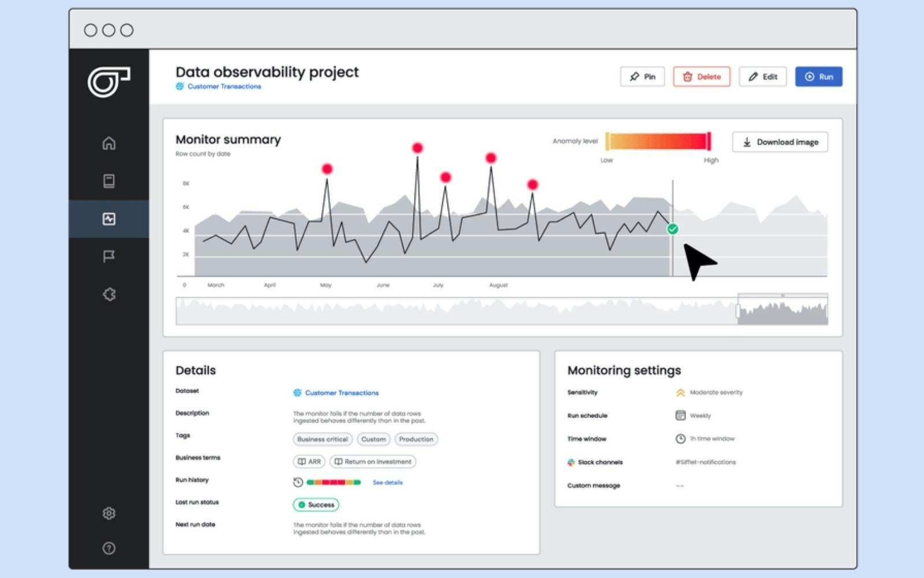Open Customer Transactions dataset link in Details
The image size is (924, 578).
[x=342, y=392]
